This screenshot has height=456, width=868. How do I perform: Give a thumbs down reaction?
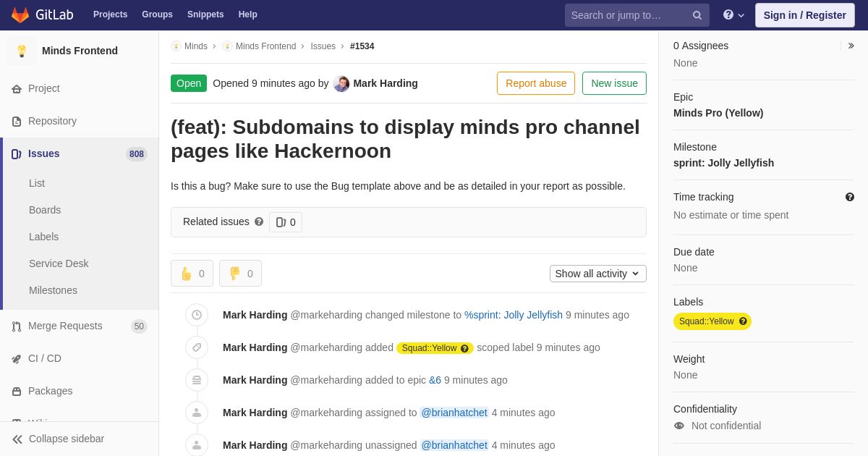coord(240,274)
